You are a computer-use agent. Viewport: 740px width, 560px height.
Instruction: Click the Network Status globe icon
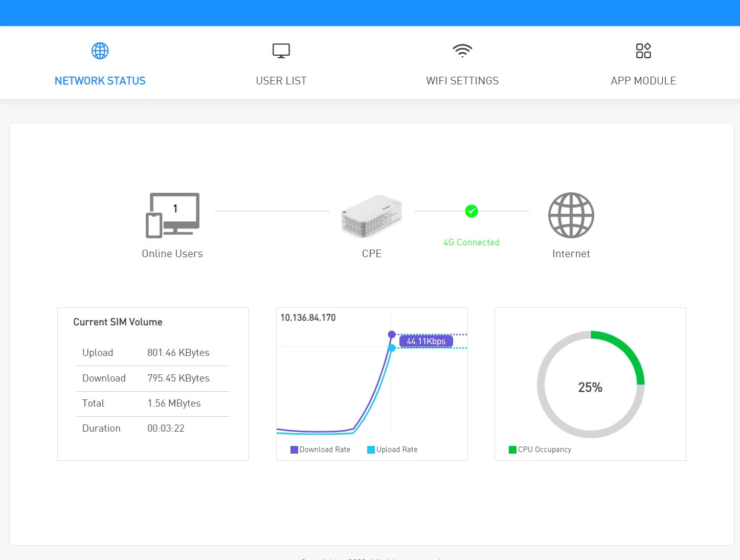point(100,51)
